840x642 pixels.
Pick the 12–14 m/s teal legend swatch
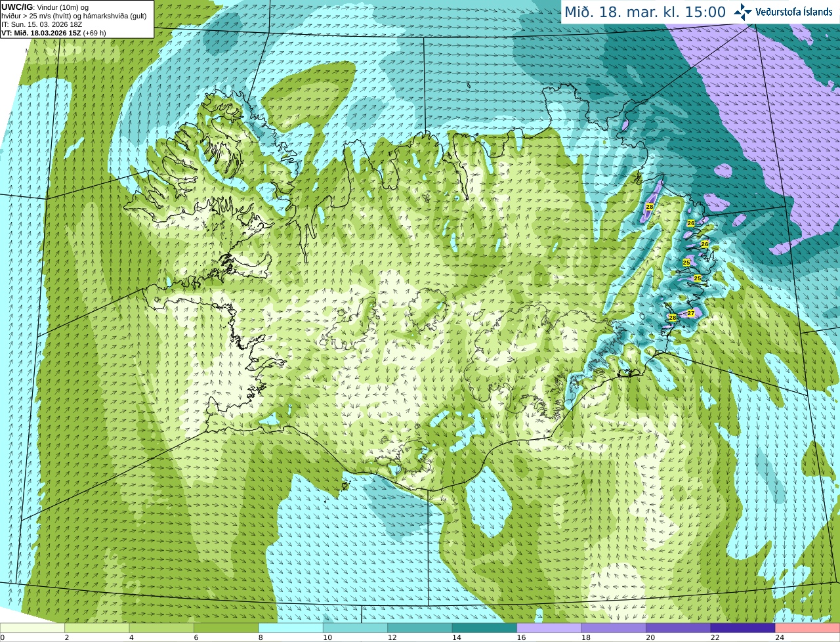[420, 628]
